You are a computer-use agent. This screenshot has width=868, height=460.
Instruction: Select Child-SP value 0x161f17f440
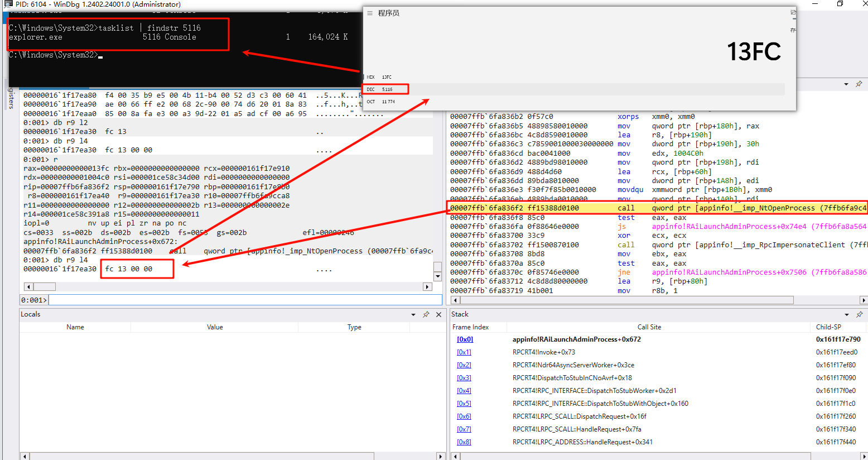(x=836, y=442)
